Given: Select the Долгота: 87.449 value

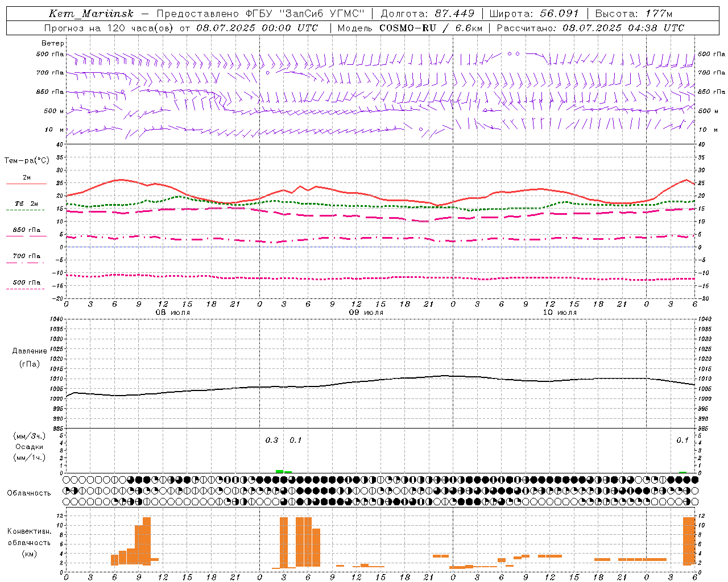Looking at the screenshot, I should pyautogui.click(x=427, y=14).
